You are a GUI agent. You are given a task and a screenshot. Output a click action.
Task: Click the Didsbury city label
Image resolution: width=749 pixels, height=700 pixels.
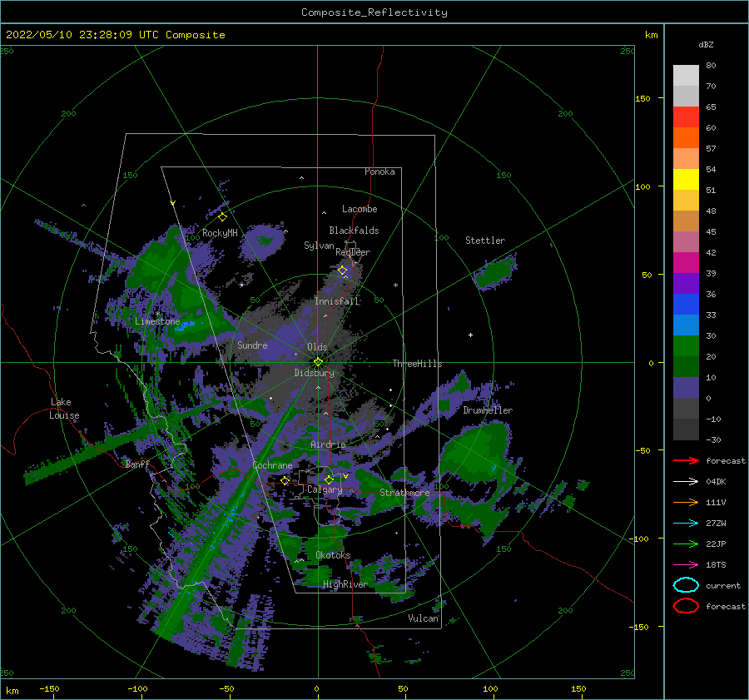(315, 373)
